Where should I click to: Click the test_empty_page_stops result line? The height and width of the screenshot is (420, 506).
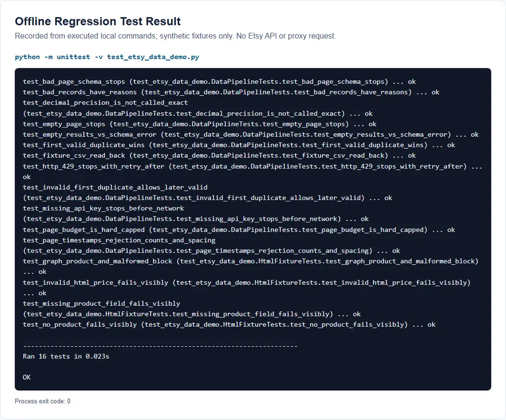coord(200,124)
